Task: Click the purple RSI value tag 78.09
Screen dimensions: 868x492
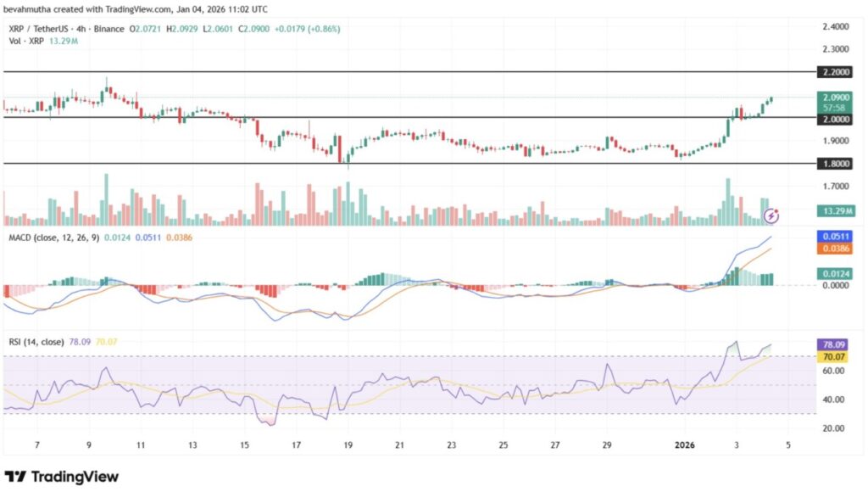Action: pos(836,345)
